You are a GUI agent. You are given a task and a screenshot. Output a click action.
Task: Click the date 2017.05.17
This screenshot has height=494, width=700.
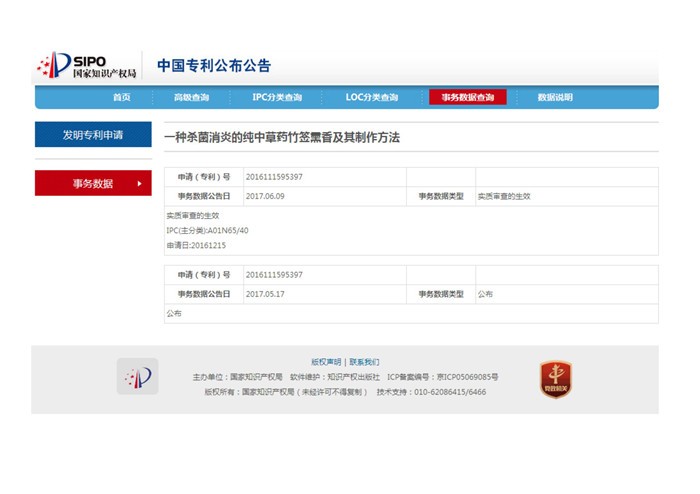(x=265, y=294)
